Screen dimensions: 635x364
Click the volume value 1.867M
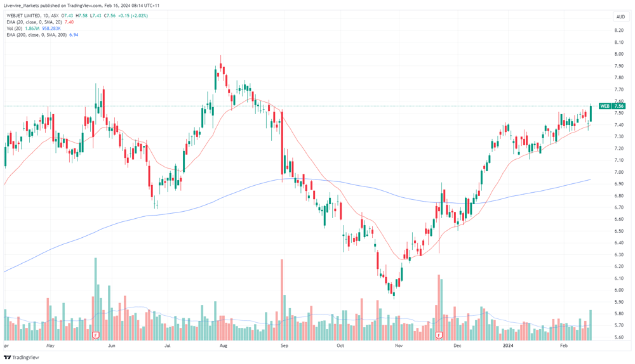click(32, 29)
